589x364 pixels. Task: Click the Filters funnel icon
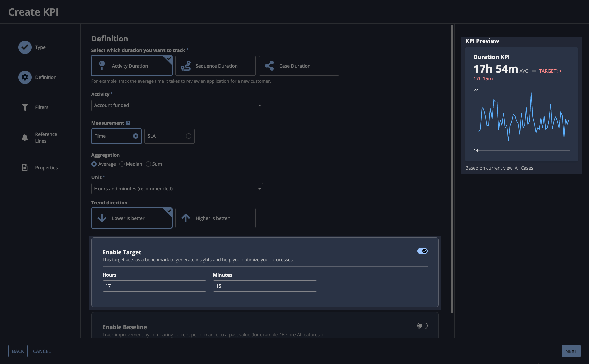pyautogui.click(x=25, y=107)
